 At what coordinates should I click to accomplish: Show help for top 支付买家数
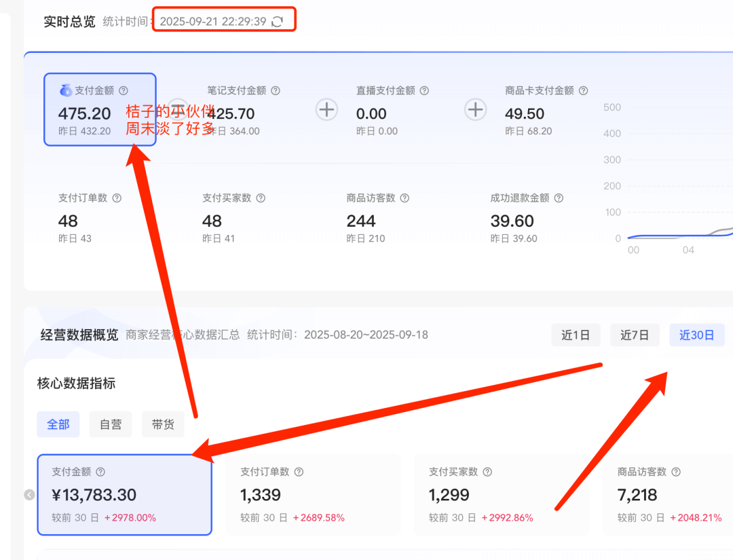click(261, 198)
